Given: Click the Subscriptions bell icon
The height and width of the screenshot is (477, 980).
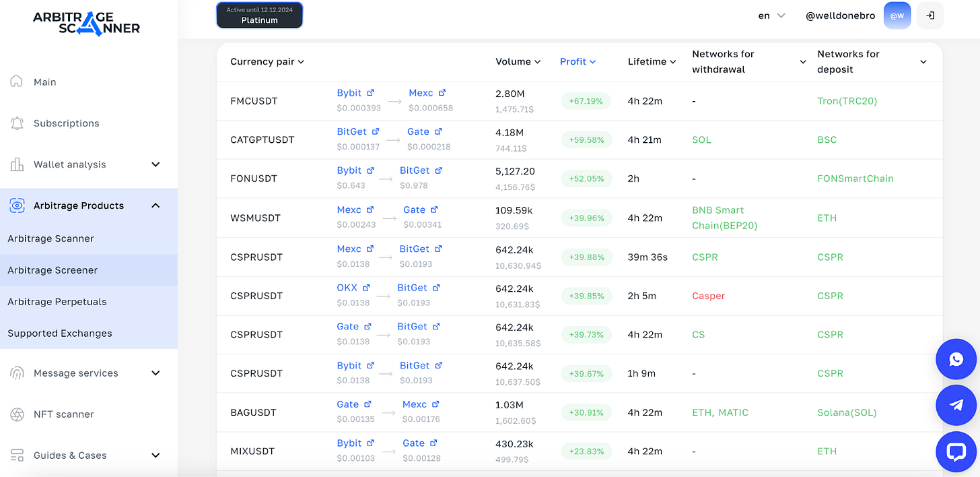Looking at the screenshot, I should click(x=17, y=123).
